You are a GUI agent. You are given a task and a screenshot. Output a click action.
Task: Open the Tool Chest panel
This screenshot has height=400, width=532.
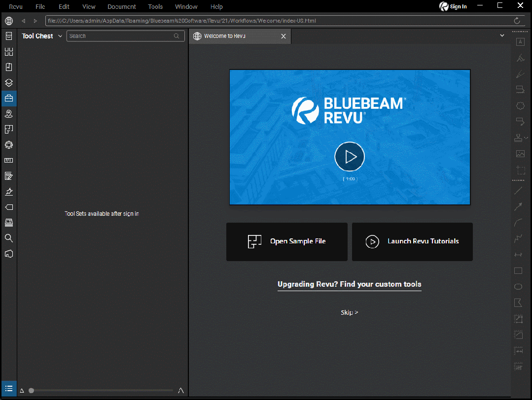click(x=8, y=98)
